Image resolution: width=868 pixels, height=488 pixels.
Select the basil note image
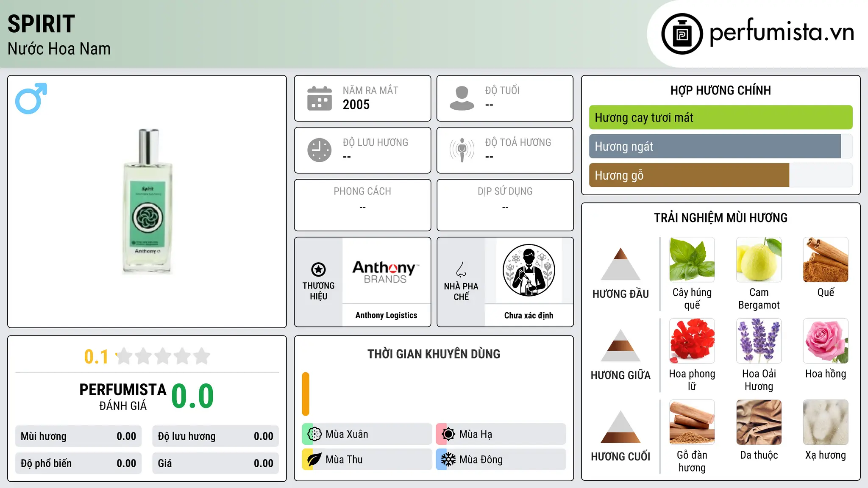tap(692, 260)
